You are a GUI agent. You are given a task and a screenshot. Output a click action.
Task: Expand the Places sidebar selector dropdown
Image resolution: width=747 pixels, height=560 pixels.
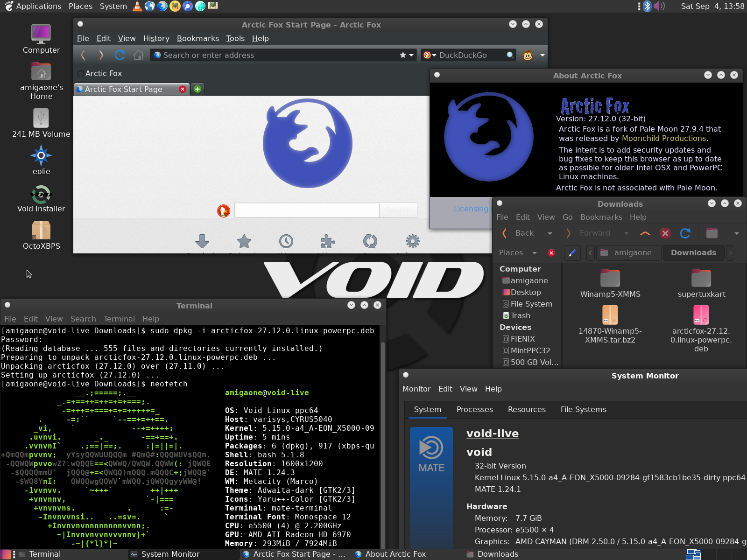click(x=535, y=253)
